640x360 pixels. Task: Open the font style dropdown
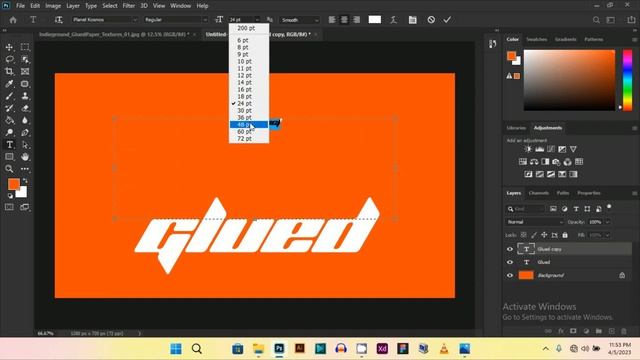[205, 20]
